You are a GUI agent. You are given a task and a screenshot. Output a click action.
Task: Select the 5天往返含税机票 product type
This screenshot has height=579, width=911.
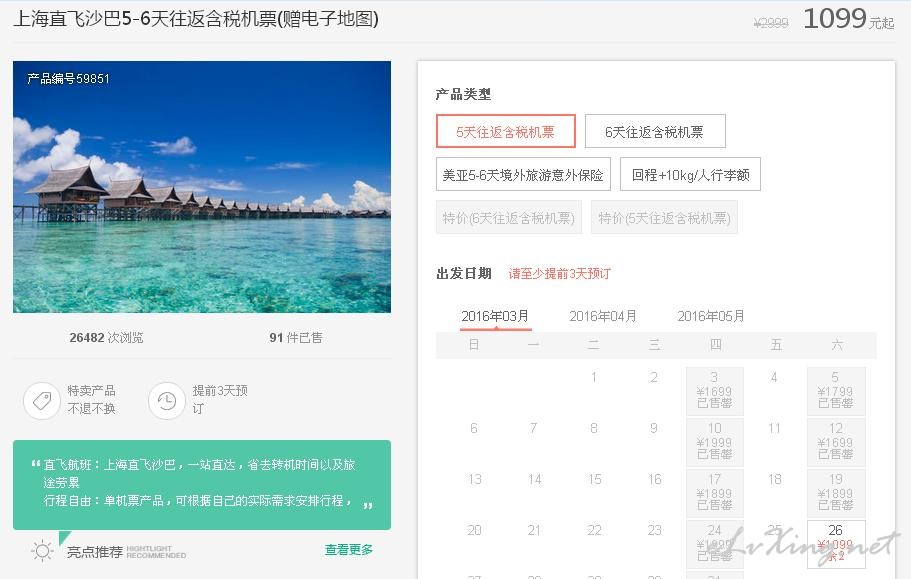505,131
